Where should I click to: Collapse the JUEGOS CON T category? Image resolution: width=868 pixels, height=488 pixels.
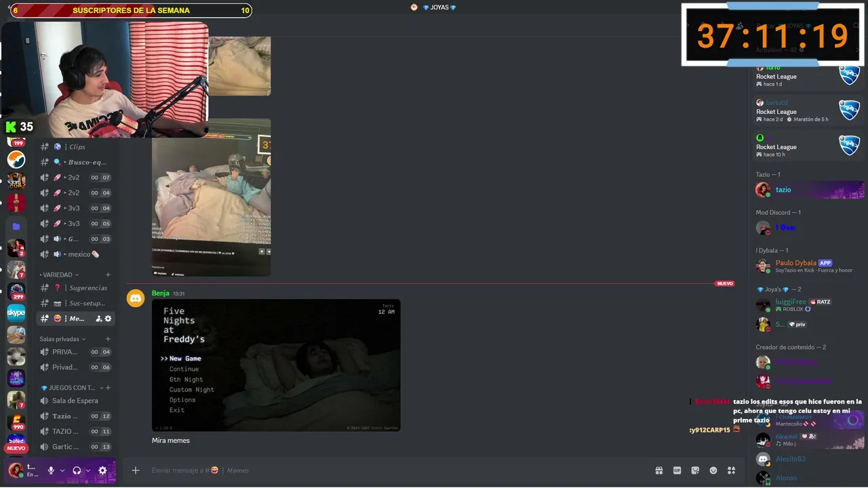[72, 388]
